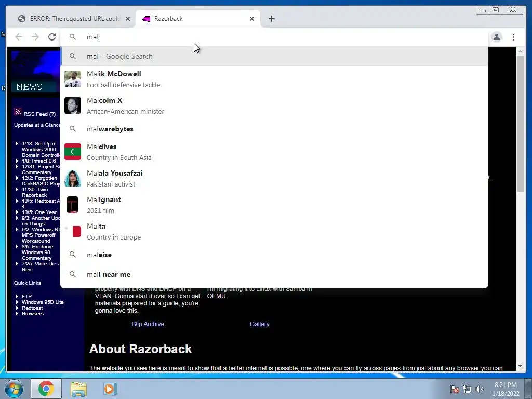Image resolution: width=532 pixels, height=399 pixels.
Task: Open the FTP quick link
Action: (26, 296)
